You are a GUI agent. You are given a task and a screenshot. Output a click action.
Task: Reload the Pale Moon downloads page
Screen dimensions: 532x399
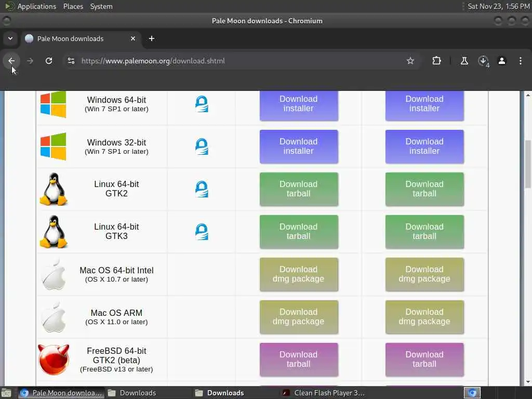[49, 61]
